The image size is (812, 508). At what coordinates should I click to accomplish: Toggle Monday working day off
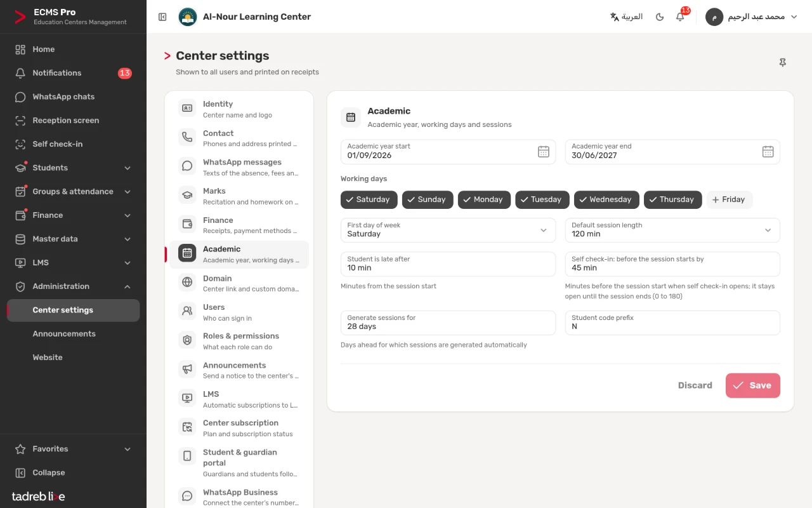pos(485,199)
